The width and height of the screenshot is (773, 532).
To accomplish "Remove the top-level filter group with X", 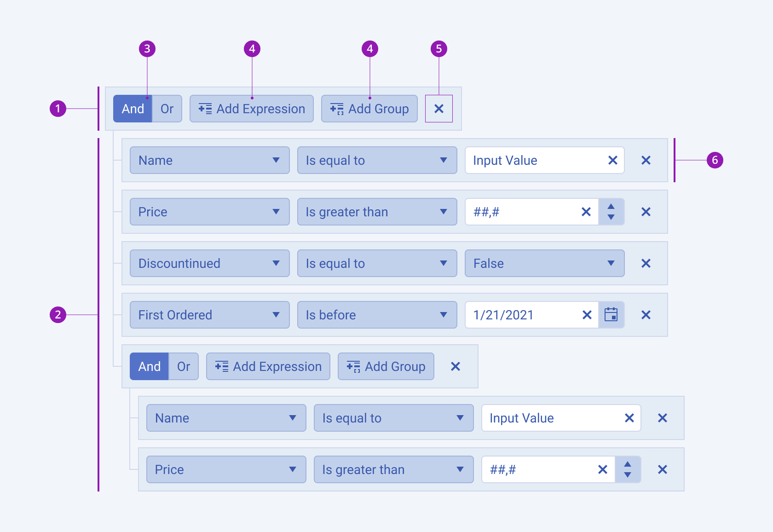I will tap(439, 109).
